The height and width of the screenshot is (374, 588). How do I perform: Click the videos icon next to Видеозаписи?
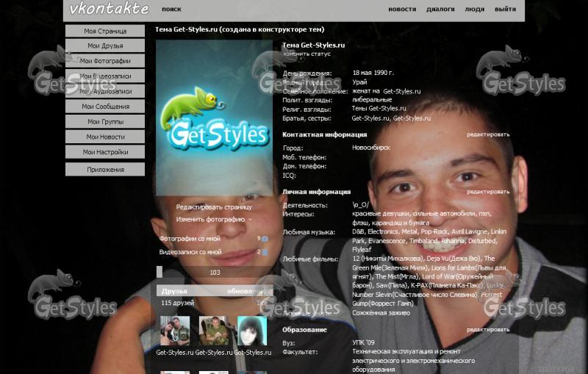tap(265, 253)
